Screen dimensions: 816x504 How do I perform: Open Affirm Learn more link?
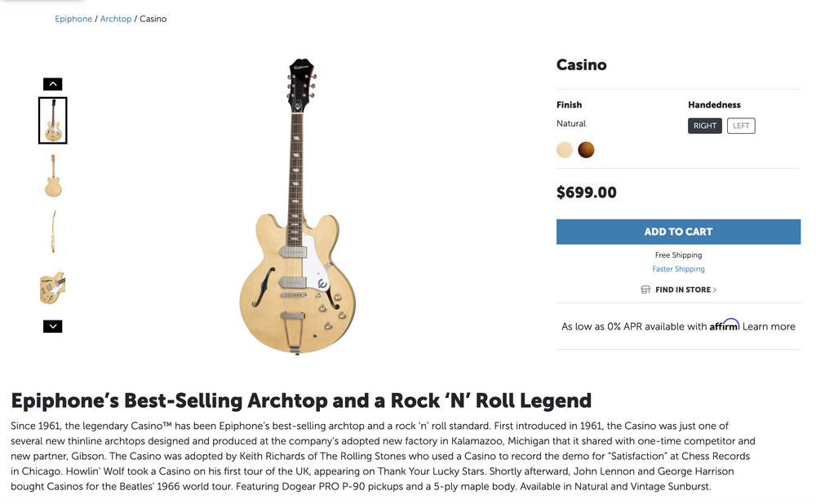coord(769,326)
